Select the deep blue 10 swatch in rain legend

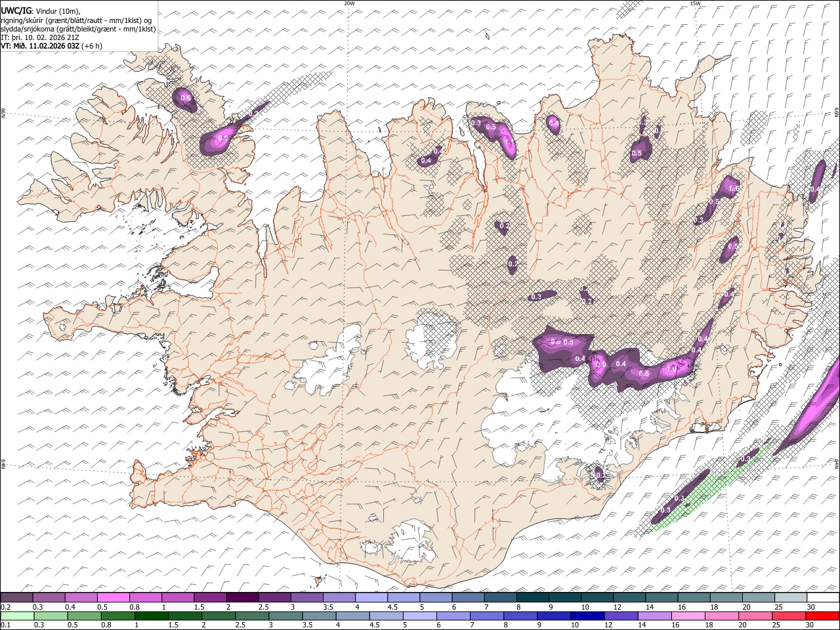(x=587, y=616)
